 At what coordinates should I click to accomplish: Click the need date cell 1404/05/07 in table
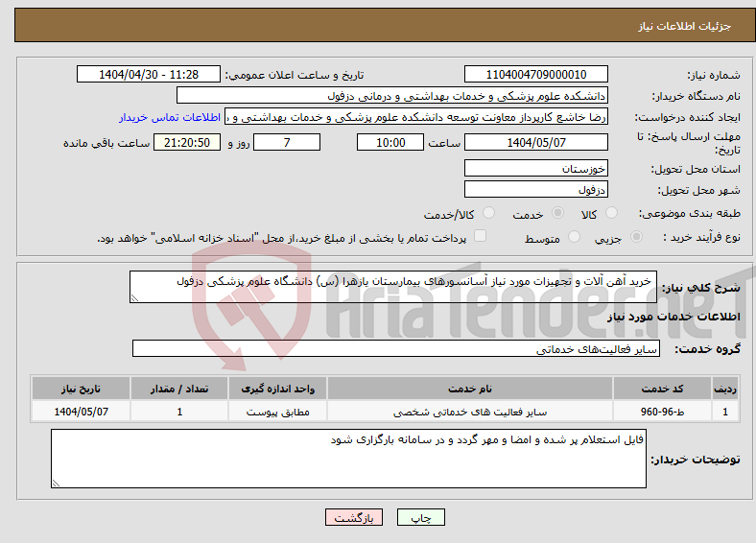81,412
